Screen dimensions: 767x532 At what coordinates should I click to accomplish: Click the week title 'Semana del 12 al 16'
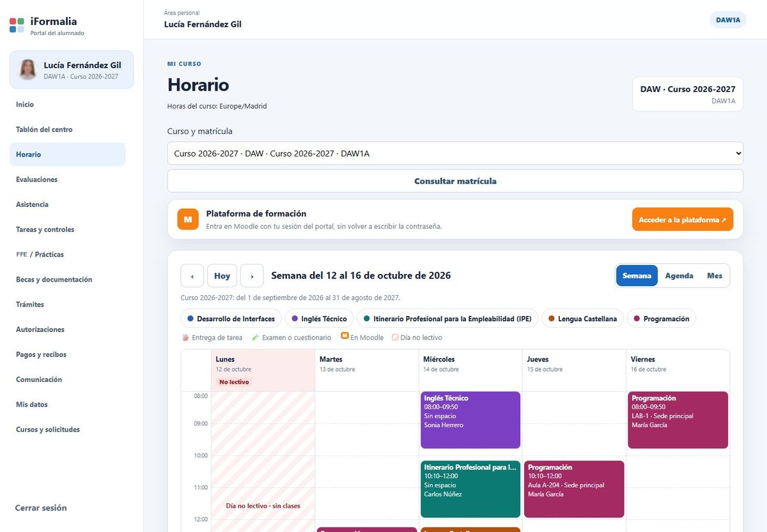coord(361,276)
